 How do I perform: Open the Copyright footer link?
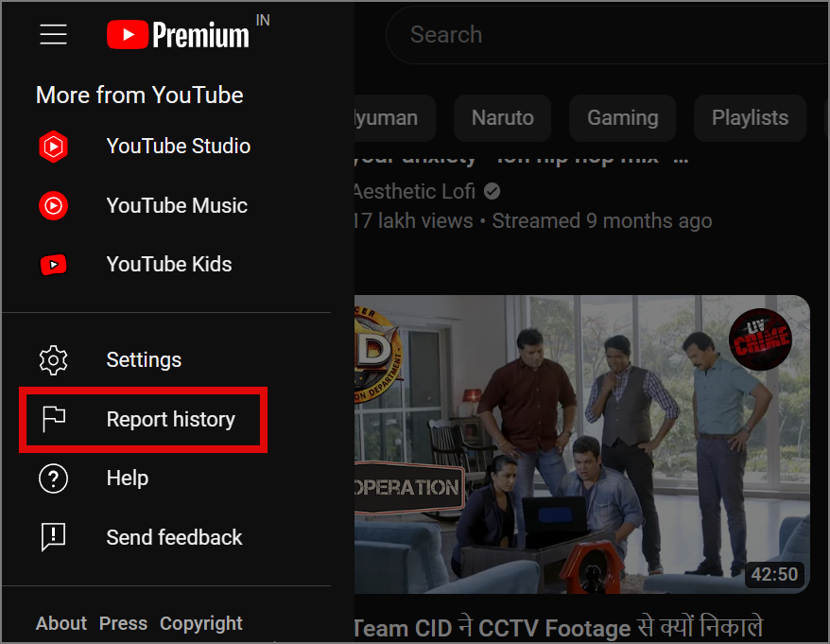(201, 623)
